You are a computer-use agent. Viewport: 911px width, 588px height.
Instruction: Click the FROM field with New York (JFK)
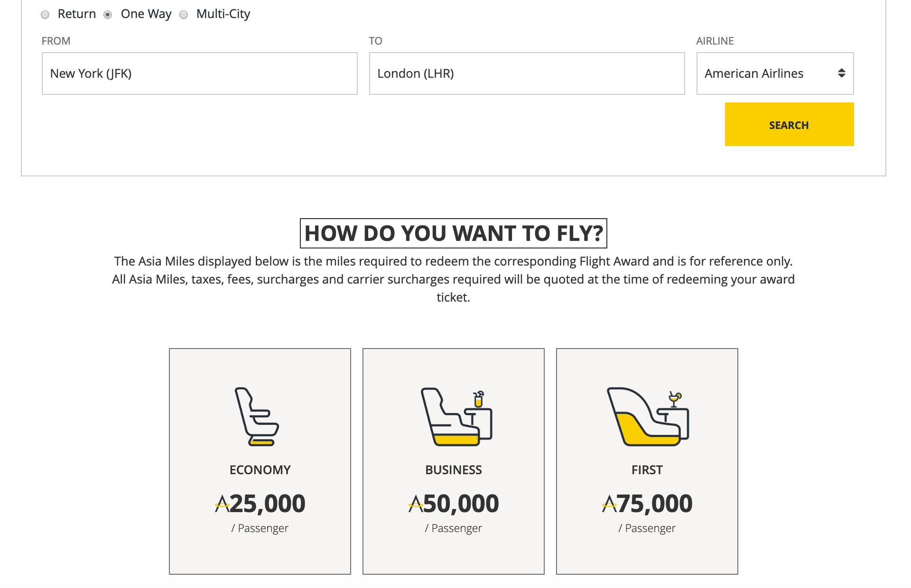199,73
